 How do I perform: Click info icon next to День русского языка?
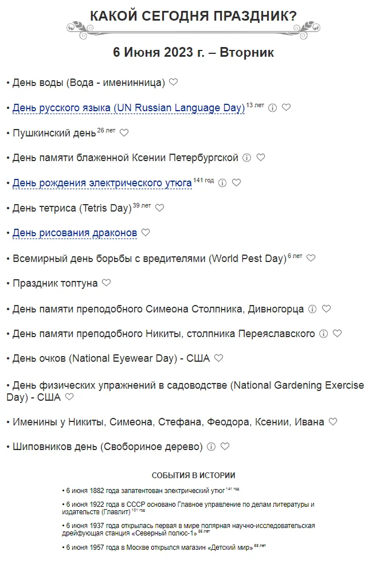tap(273, 107)
